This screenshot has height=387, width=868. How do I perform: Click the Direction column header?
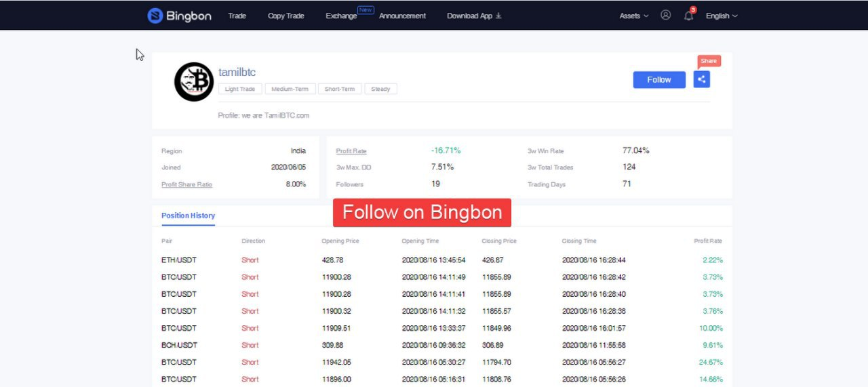(253, 241)
